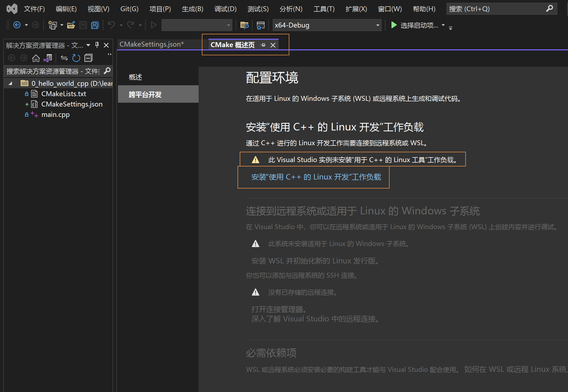Click Home icon in Solution Explorer
Screen dimensions: 568x392
pyautogui.click(x=36, y=58)
